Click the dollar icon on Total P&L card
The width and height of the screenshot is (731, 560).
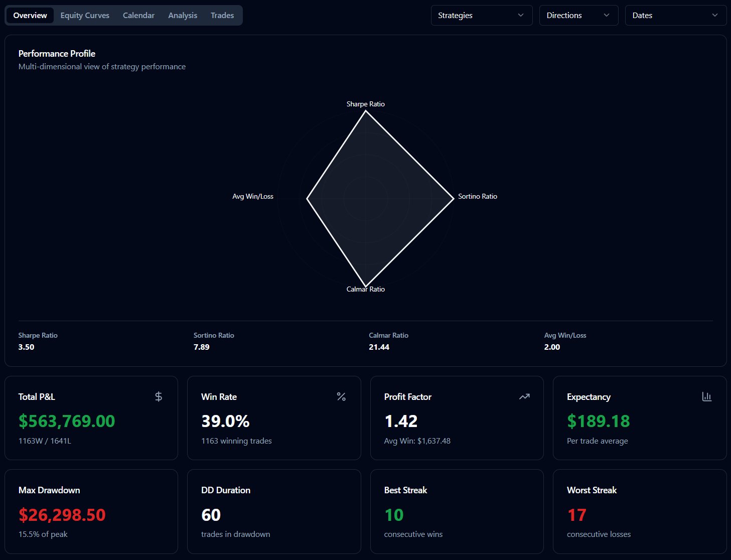(159, 396)
